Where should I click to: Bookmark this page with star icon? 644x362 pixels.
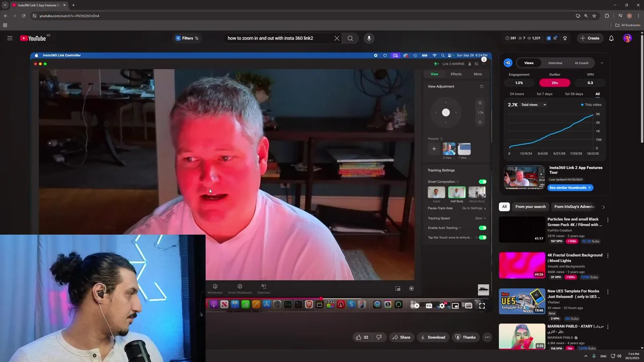click(x=594, y=16)
